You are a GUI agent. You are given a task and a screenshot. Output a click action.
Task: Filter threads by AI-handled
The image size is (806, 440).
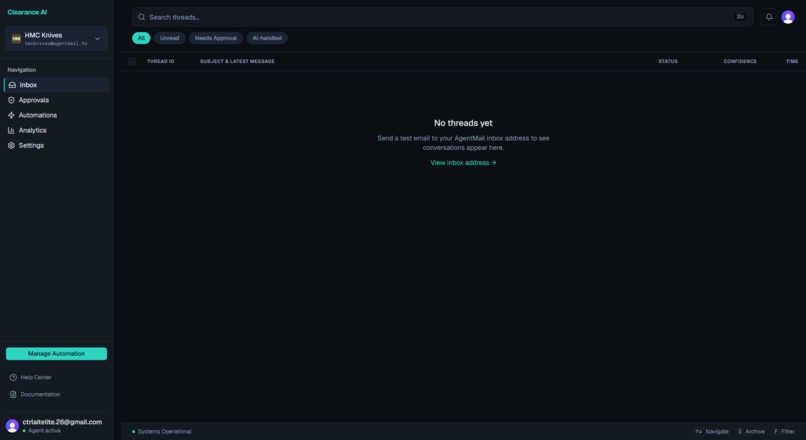[267, 38]
